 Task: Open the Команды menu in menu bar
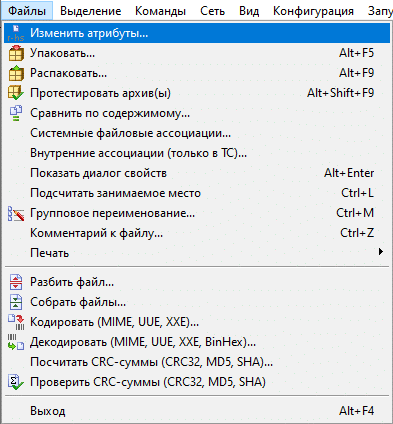160,11
